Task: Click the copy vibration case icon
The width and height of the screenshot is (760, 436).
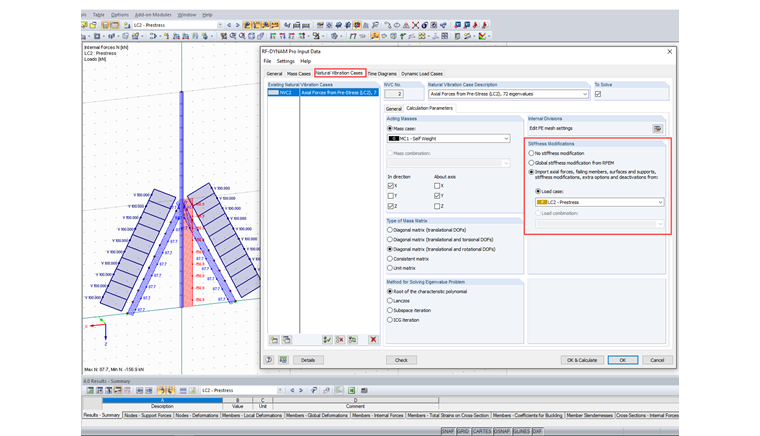Action: (286, 340)
